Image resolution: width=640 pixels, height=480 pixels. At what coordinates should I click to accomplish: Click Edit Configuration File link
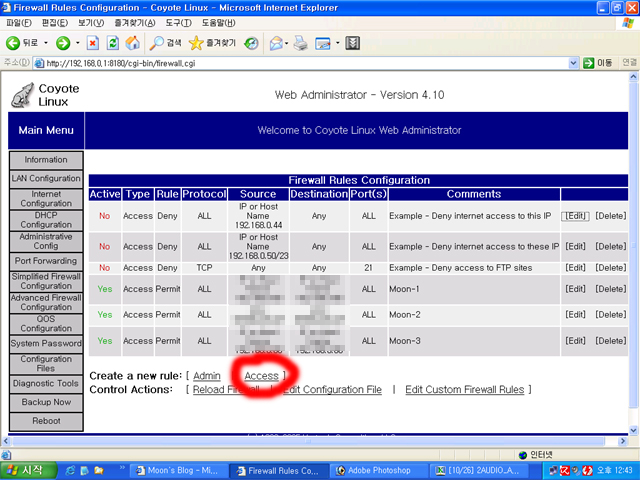pos(332,390)
